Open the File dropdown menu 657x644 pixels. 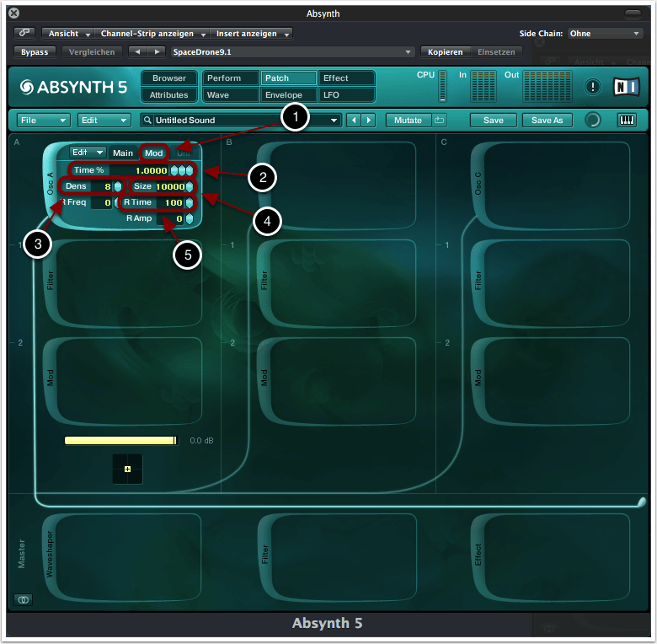[44, 120]
